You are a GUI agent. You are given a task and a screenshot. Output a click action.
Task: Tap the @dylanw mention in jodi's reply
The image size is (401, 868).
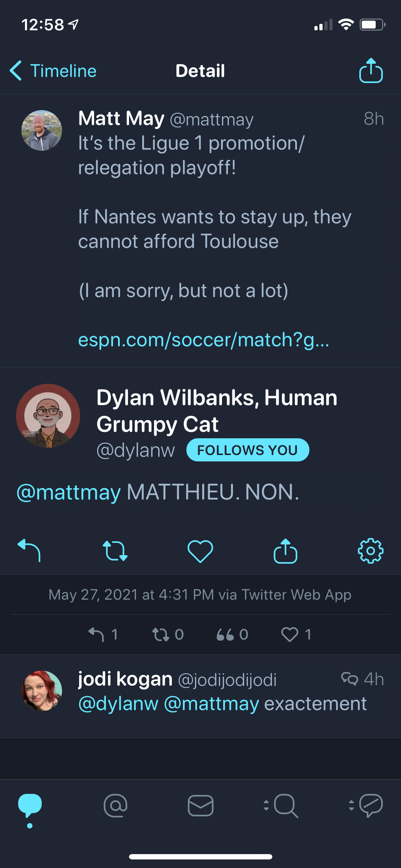[118, 704]
